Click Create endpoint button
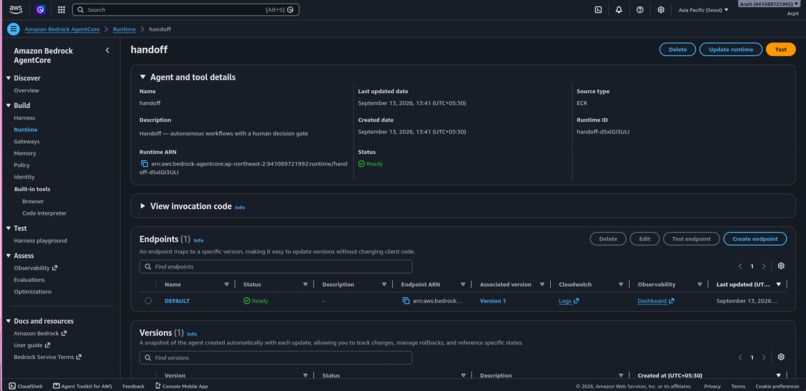Image resolution: width=806 pixels, height=391 pixels. coord(755,239)
